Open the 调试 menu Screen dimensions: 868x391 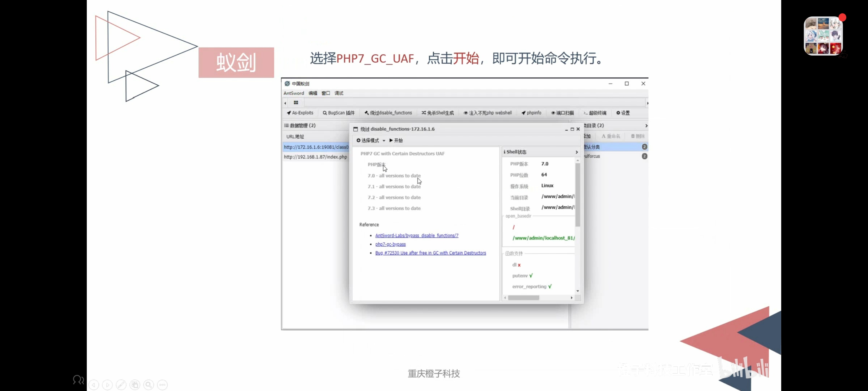coord(338,93)
